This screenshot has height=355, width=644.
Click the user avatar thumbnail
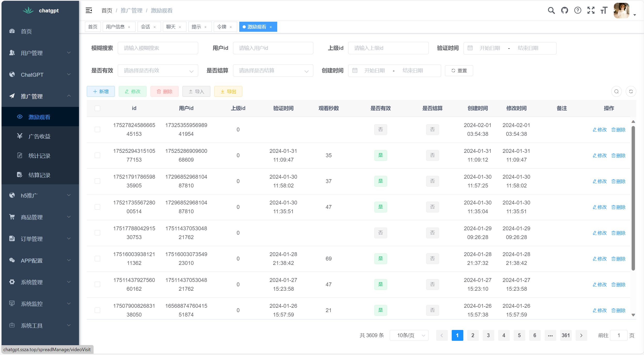[x=621, y=10]
